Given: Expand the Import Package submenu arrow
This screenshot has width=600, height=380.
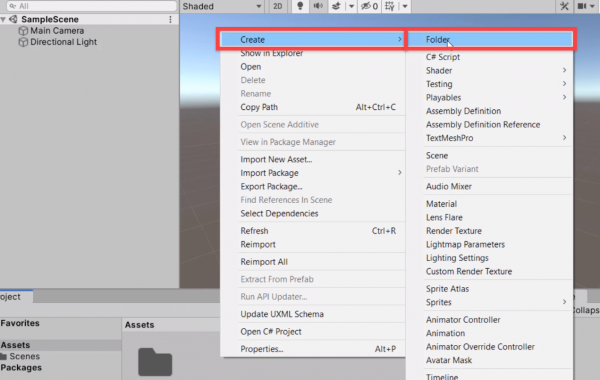Looking at the screenshot, I should (399, 173).
